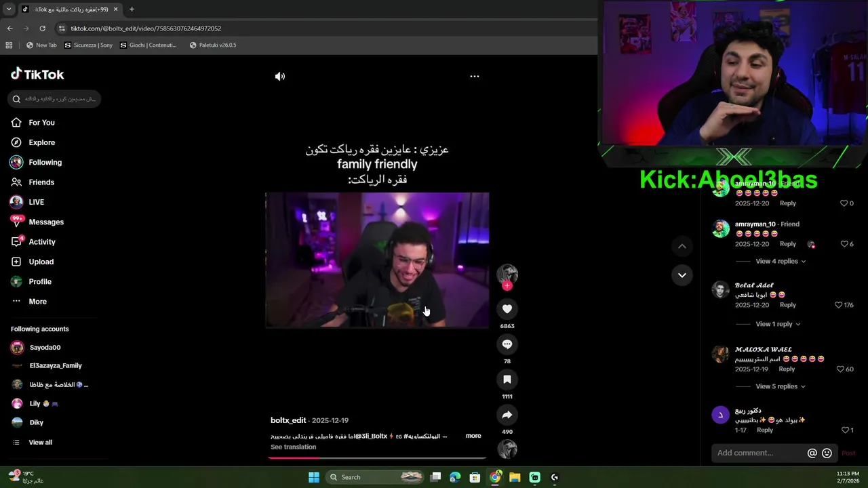This screenshot has height=488, width=868.
Task: Reply to Belal Adel's comment
Action: [x=788, y=305]
